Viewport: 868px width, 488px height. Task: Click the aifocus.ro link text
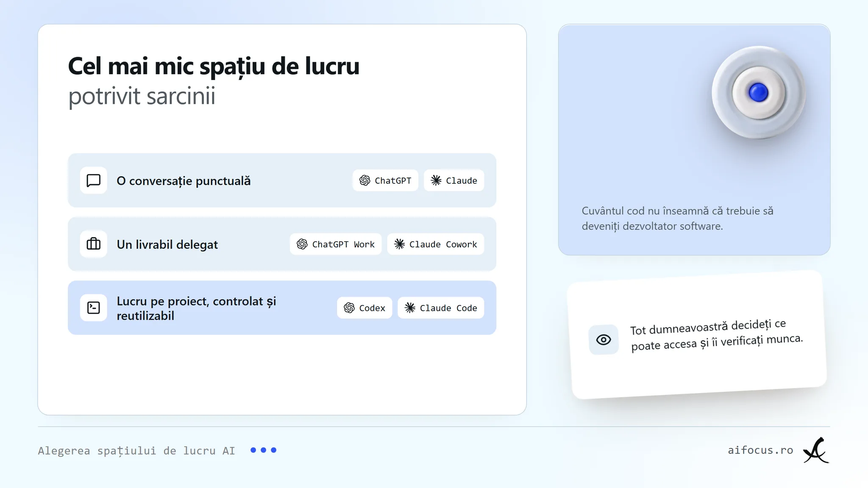click(x=760, y=450)
